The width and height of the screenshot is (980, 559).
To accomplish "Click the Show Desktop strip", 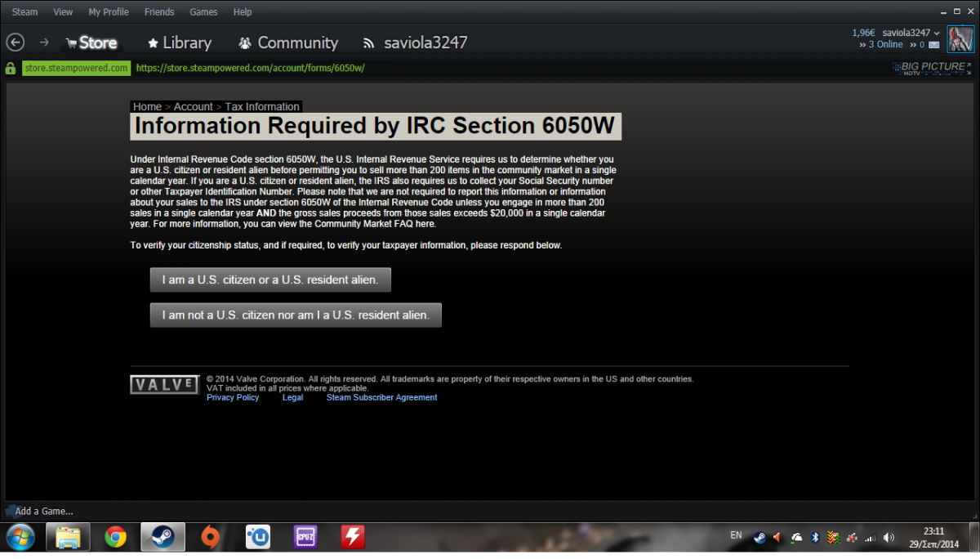I will click(973, 538).
